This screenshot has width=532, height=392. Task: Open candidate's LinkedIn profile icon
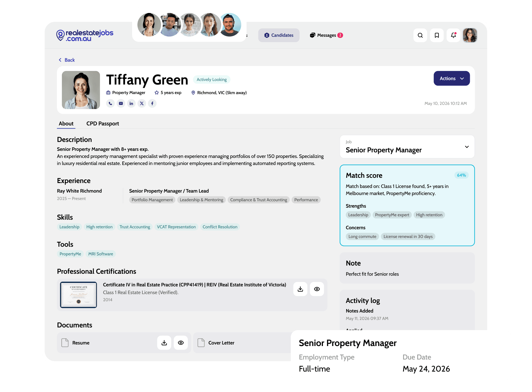click(131, 103)
